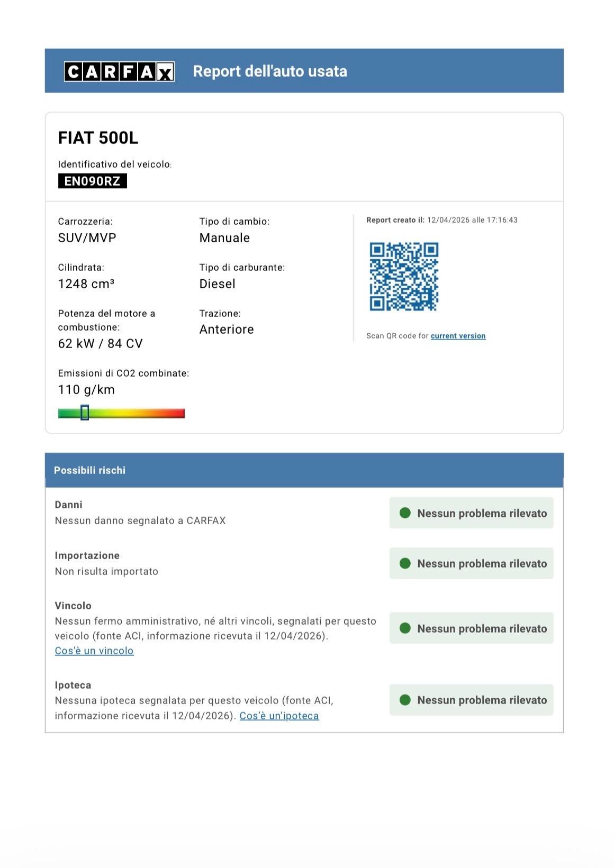Open the "Cos'è un'ipoteca" link
Viewport: 614px width, 868px height.
click(279, 716)
